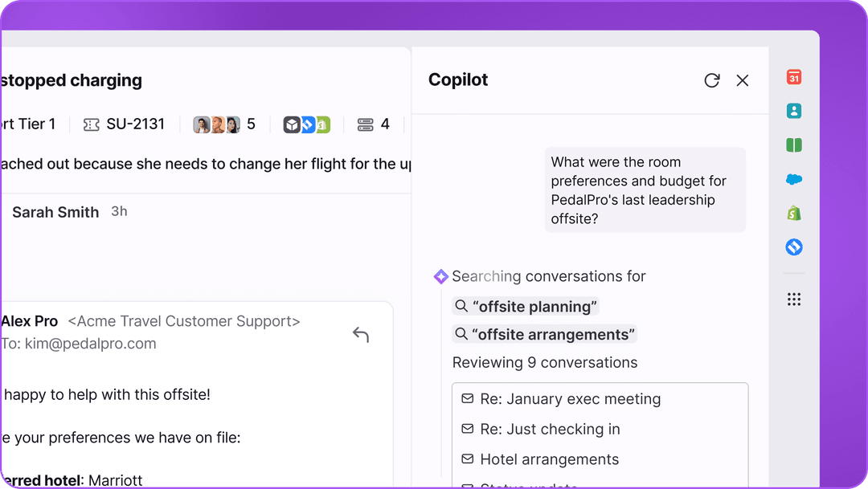Reply to Alex Pro's email

[x=361, y=335]
